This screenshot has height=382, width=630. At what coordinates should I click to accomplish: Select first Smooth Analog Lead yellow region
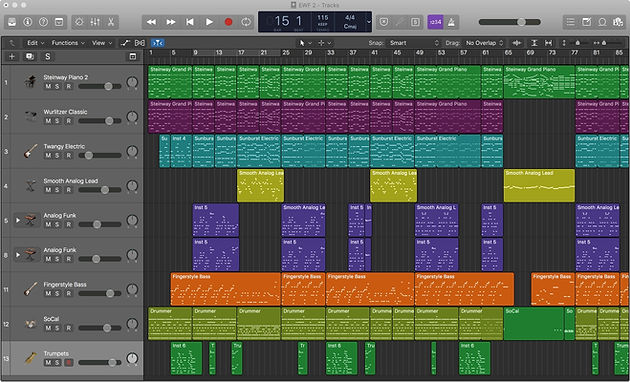coord(260,186)
